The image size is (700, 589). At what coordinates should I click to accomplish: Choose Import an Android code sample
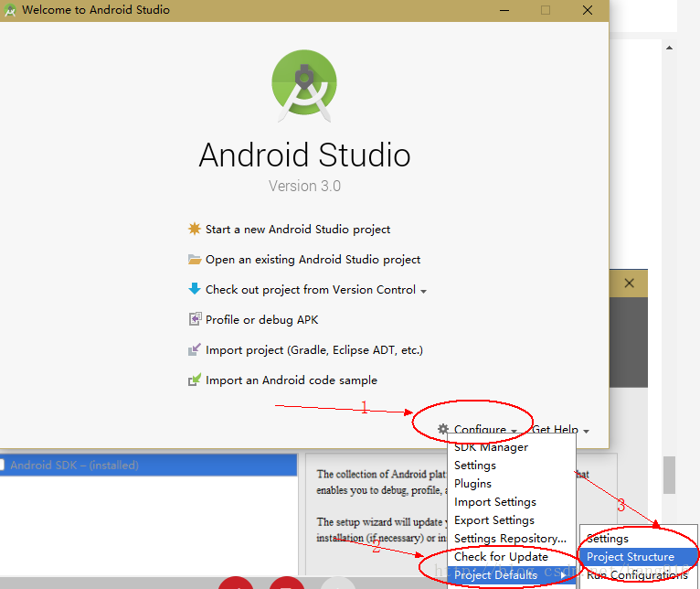(292, 380)
